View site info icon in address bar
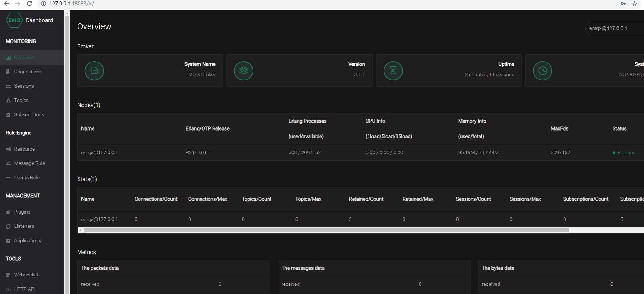The width and height of the screenshot is (644, 294). [x=44, y=4]
